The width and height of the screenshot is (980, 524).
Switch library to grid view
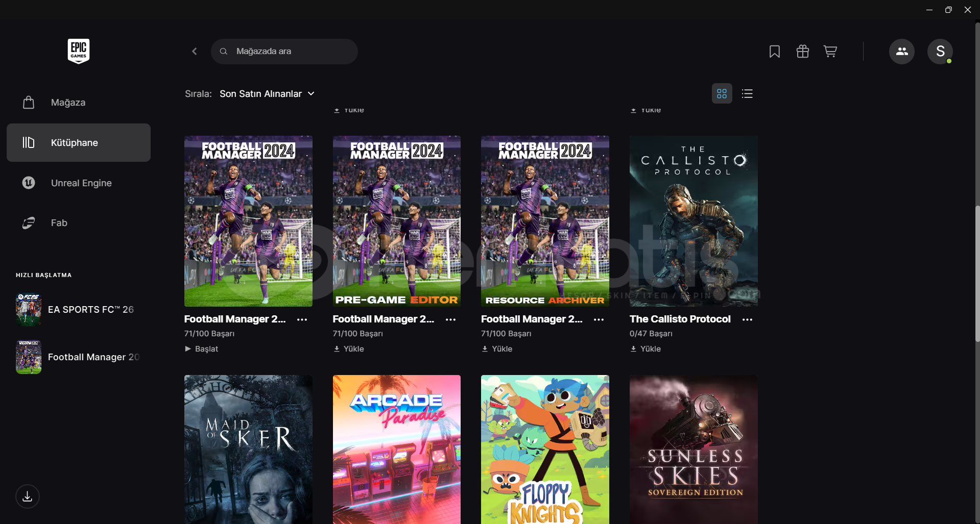coord(722,93)
